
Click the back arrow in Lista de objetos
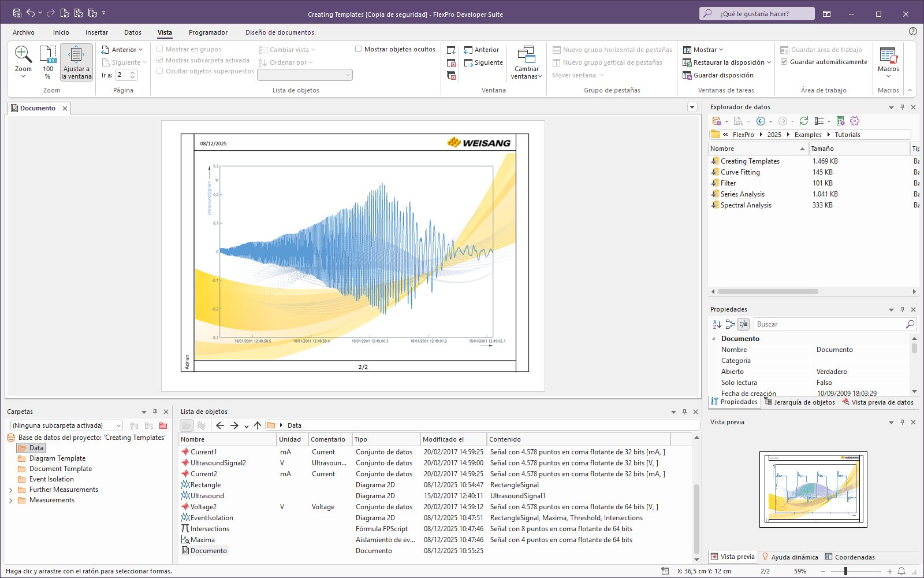[220, 425]
